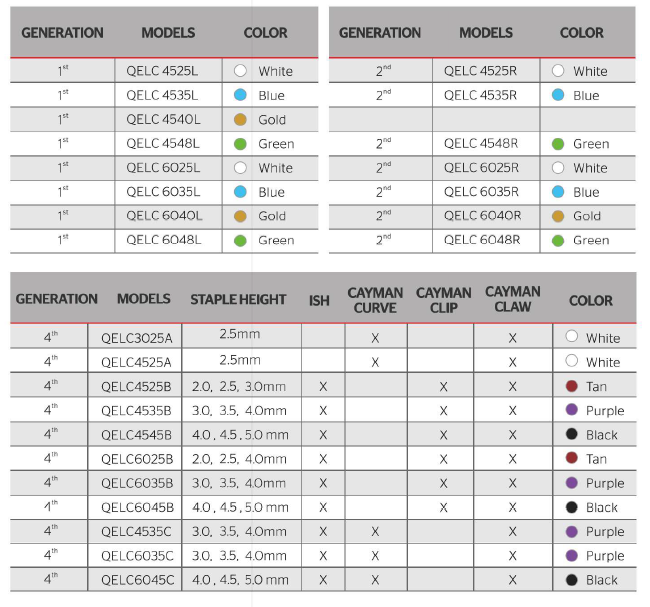Click the gold dot beside QELC 4540L
The width and height of the screenshot is (650, 607).
tap(240, 120)
